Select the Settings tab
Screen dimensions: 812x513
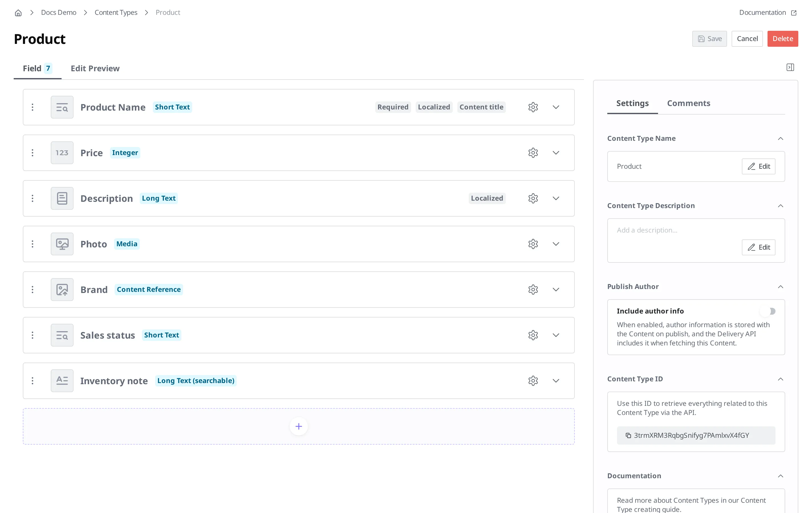coord(632,103)
